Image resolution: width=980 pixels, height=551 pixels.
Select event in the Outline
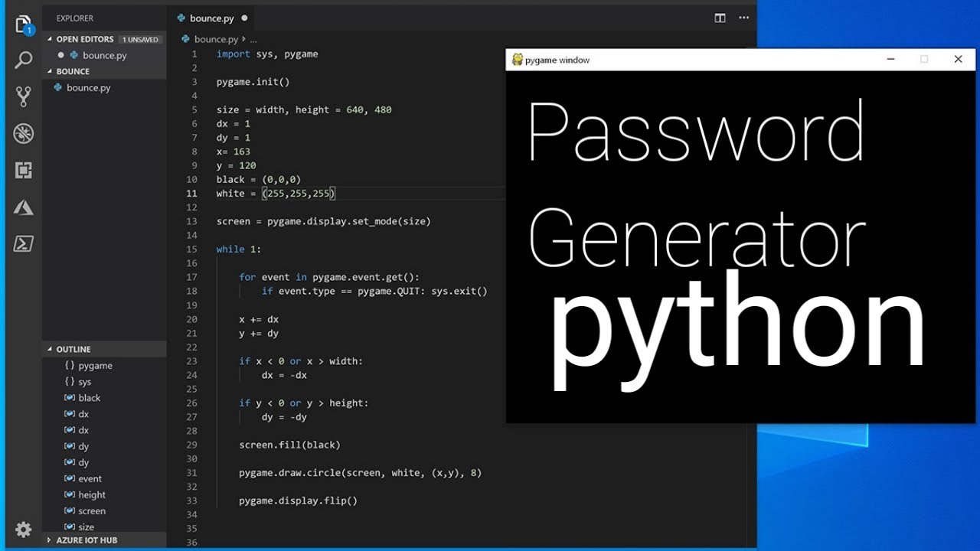pos(90,478)
